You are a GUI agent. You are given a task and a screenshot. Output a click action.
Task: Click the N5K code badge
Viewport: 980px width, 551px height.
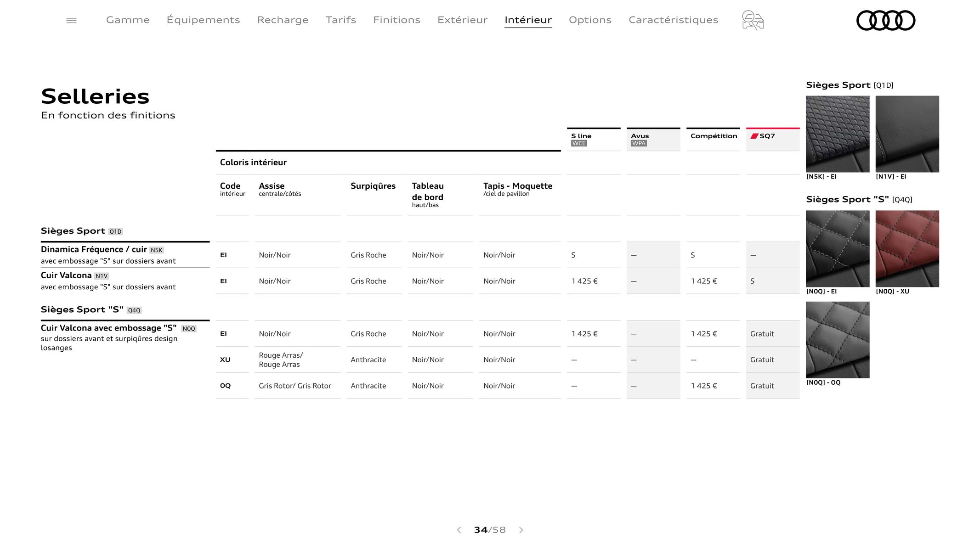pyautogui.click(x=157, y=250)
